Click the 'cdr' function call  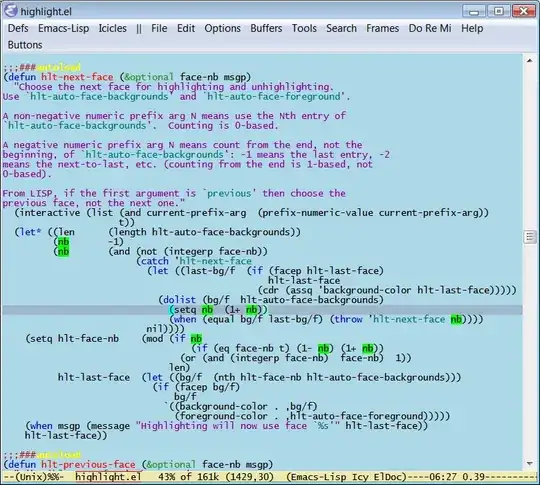point(271,290)
